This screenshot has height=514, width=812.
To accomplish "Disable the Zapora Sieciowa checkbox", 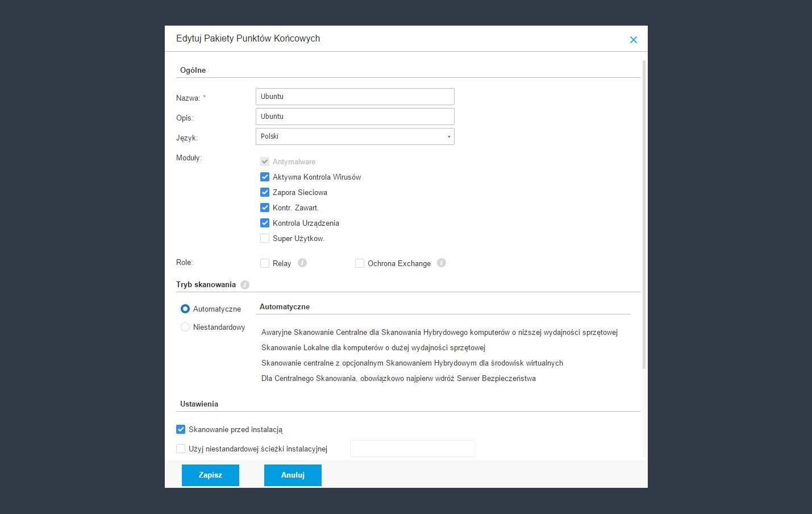I will [x=265, y=192].
